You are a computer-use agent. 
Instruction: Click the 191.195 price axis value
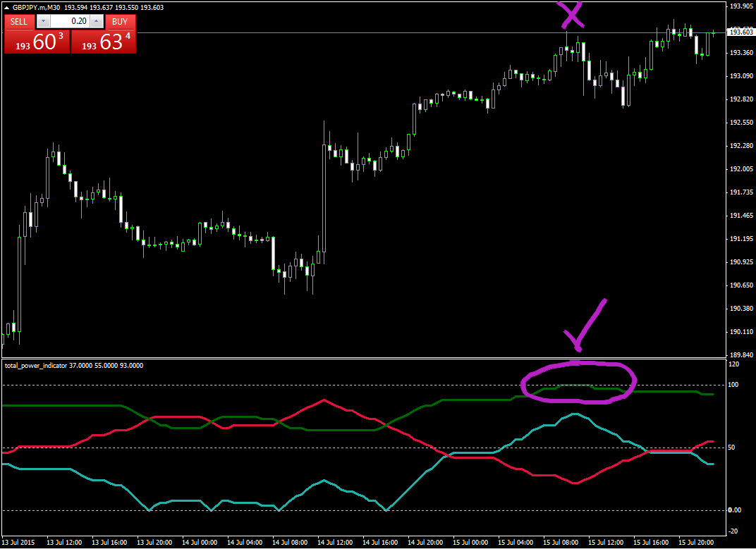(x=741, y=239)
